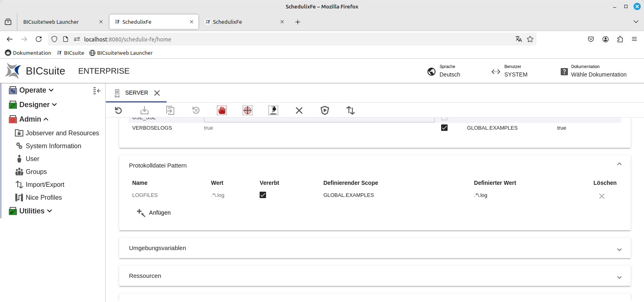644x302 pixels.
Task: Expand the Ressourcen section
Action: (619, 277)
